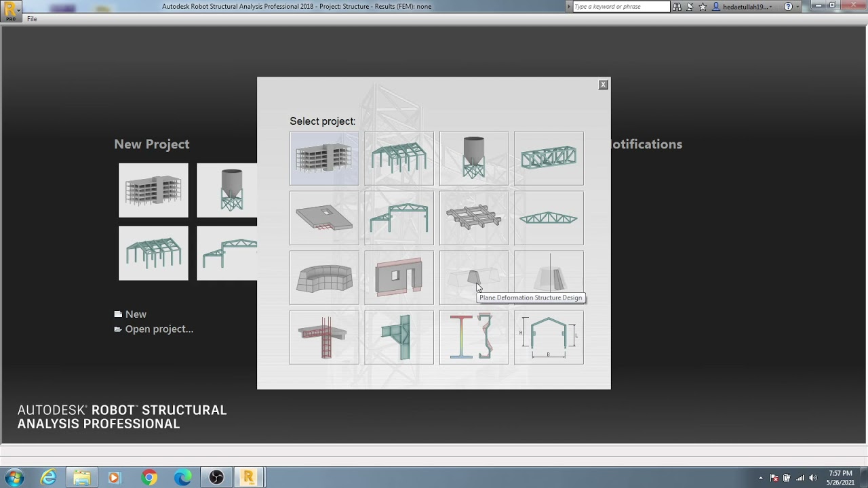Open the network signal tray icon
The image size is (868, 488).
800,478
